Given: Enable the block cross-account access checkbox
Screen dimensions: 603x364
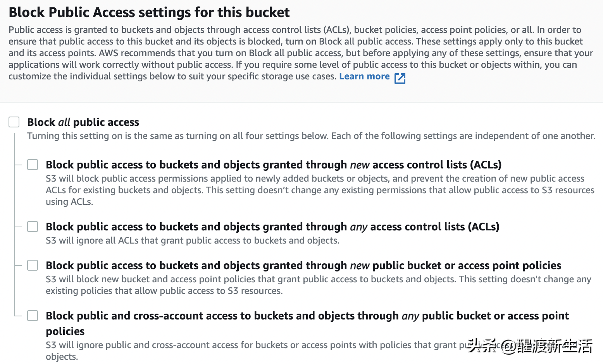Looking at the screenshot, I should coord(33,316).
